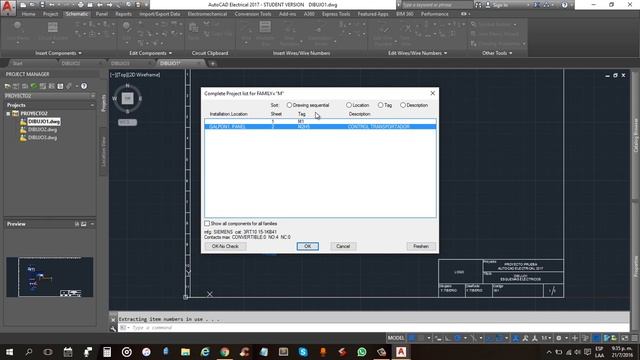The image size is (640, 360).
Task: Click the Sign In button
Action: point(497,5)
